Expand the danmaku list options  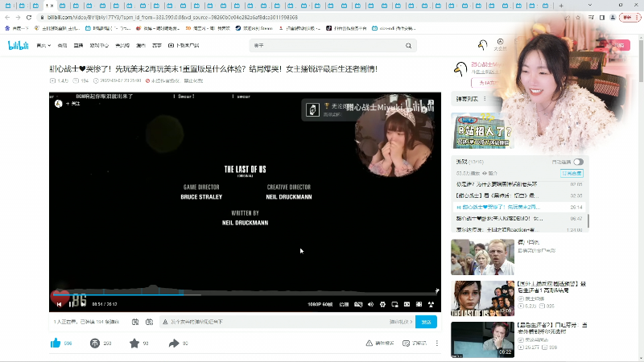[x=485, y=98]
